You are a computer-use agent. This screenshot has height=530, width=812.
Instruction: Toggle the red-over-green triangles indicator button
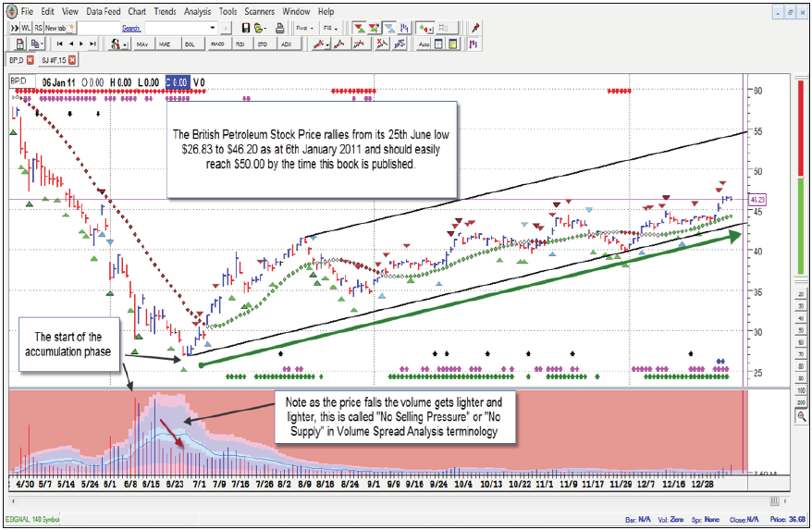359,28
